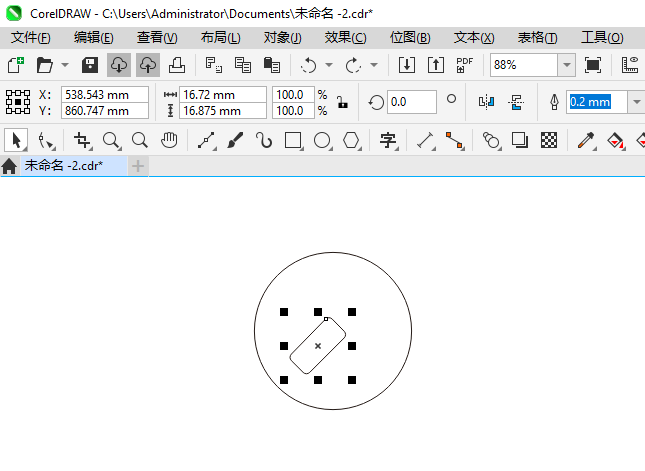Screen dimensions: 645x471
Task: Select the Polygon tool
Action: pos(351,141)
